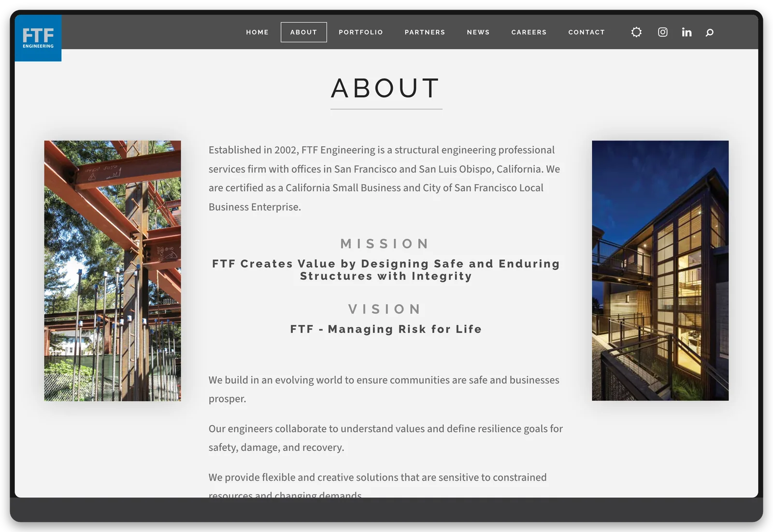Toggle the light/dark theme sun icon
This screenshot has height=532, width=773.
636,32
